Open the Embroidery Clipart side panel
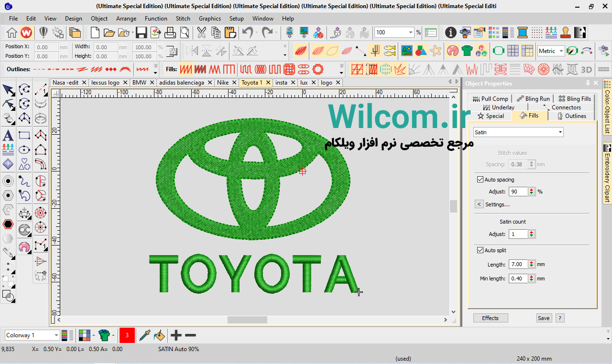The image size is (612, 364). (607, 174)
